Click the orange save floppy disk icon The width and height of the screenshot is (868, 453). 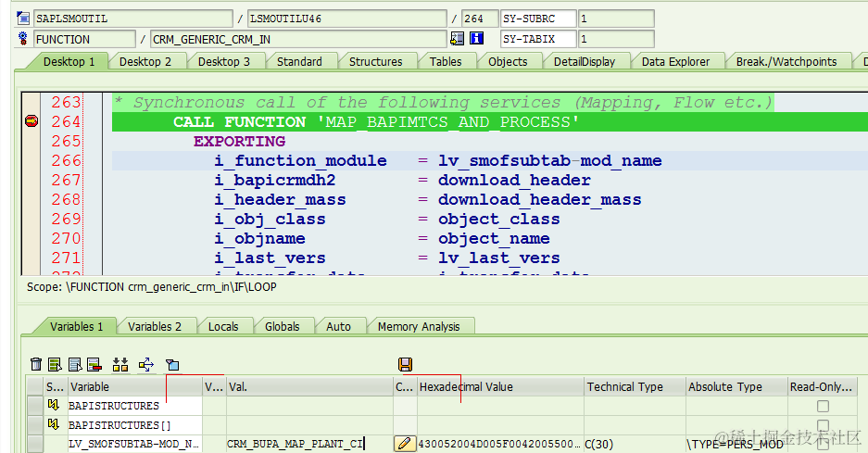click(x=405, y=364)
